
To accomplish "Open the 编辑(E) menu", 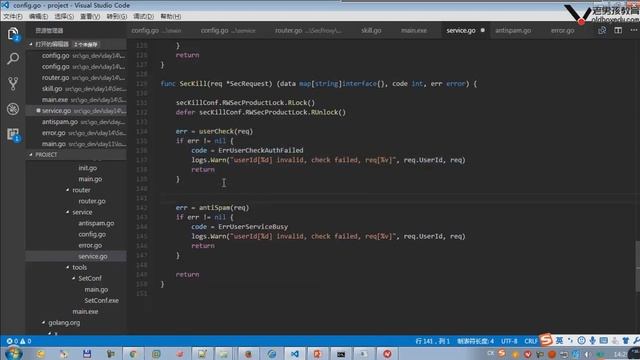I will (x=38, y=16).
